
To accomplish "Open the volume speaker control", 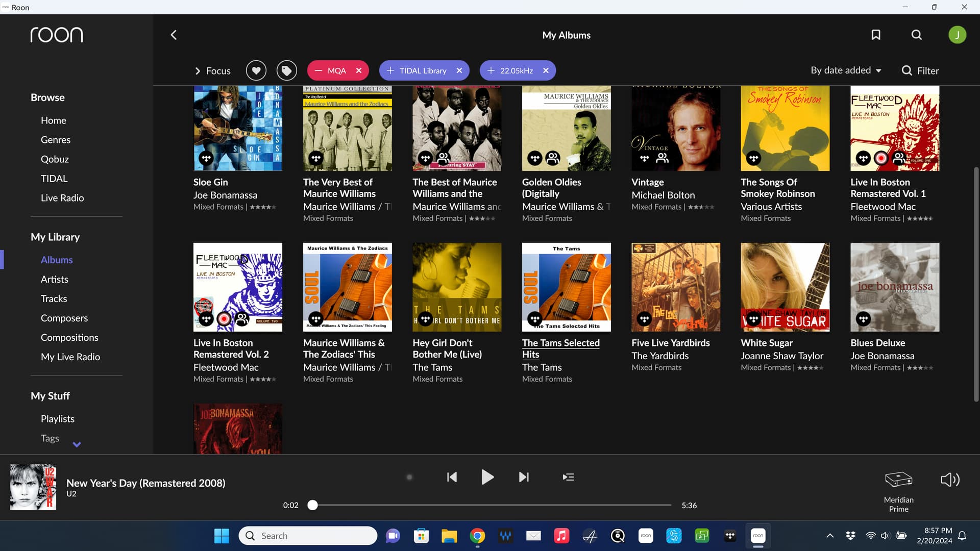I will [950, 480].
